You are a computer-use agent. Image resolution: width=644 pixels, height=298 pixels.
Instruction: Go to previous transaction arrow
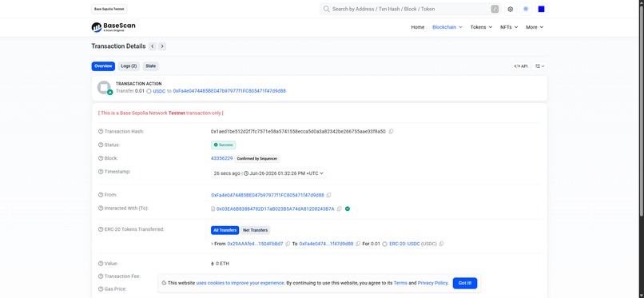[153, 46]
